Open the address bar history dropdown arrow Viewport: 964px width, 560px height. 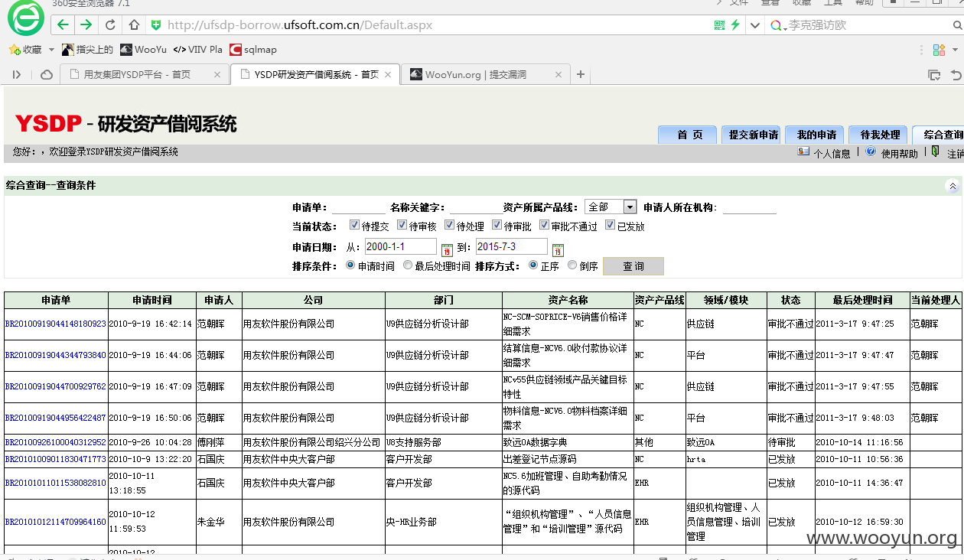tap(755, 25)
